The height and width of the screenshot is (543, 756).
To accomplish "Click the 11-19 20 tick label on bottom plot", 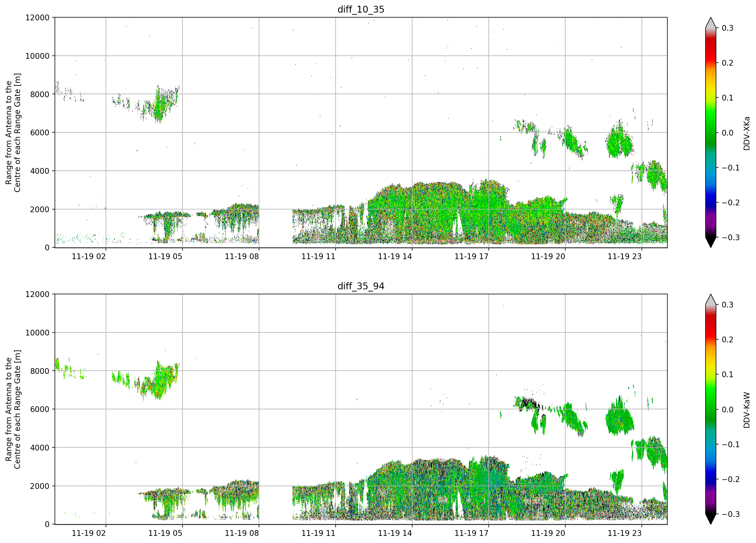I will (548, 533).
